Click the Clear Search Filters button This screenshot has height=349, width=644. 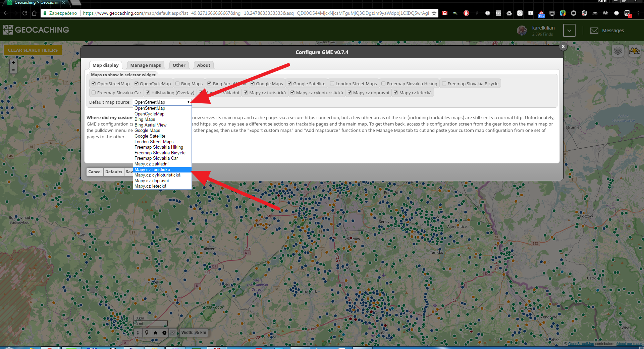33,50
